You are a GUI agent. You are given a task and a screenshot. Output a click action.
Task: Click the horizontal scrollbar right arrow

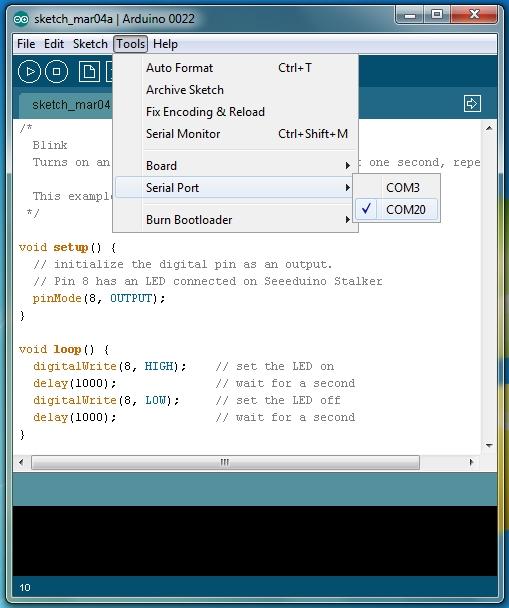pos(471,462)
